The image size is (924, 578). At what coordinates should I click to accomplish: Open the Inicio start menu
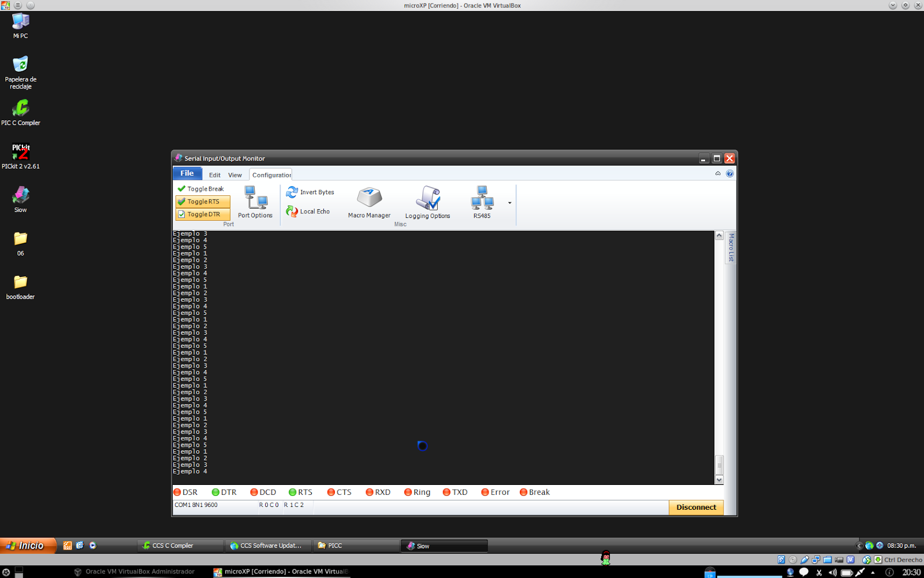28,546
